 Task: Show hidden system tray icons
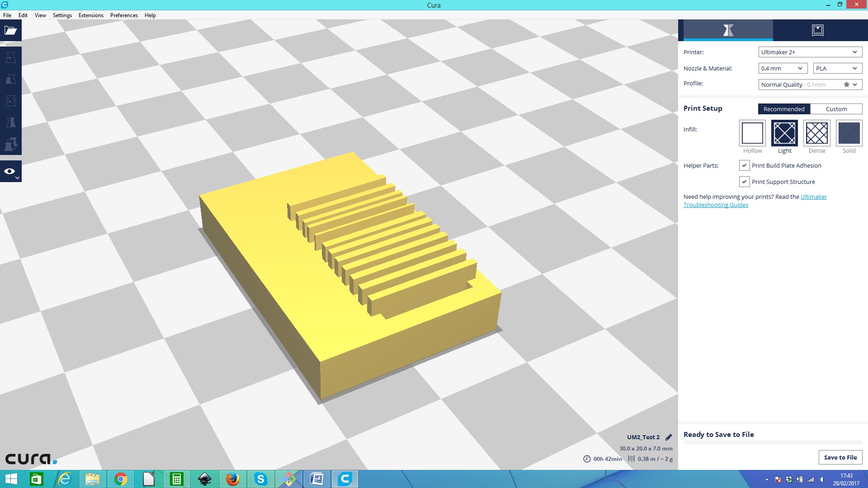click(767, 479)
